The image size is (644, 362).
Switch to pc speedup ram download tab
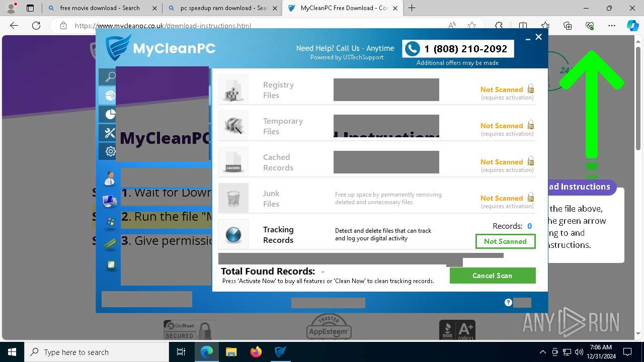223,8
